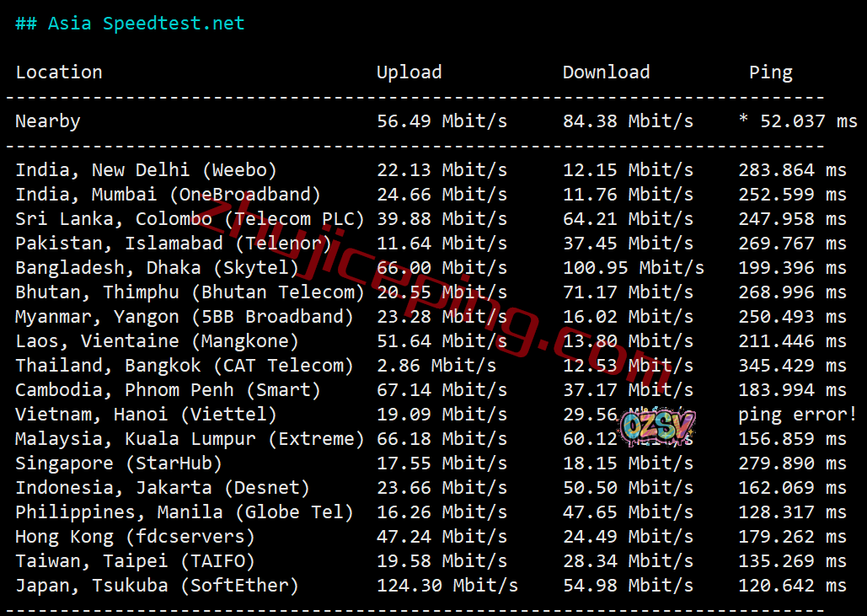
Task: Click the Bhutan, Thimphu (Bhutan Telecom) row
Action: pos(190,292)
